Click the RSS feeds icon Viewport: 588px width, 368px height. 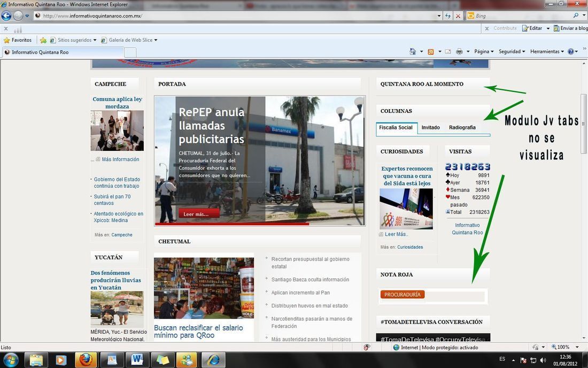coord(431,51)
